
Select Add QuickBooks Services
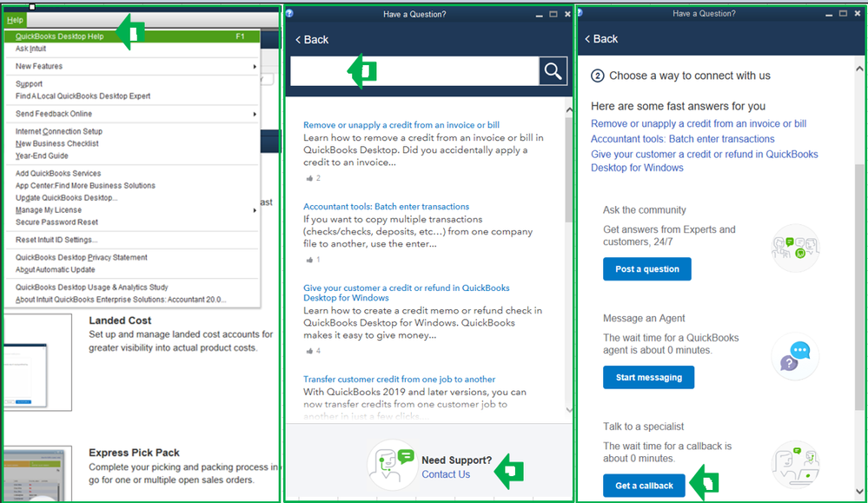[58, 174]
